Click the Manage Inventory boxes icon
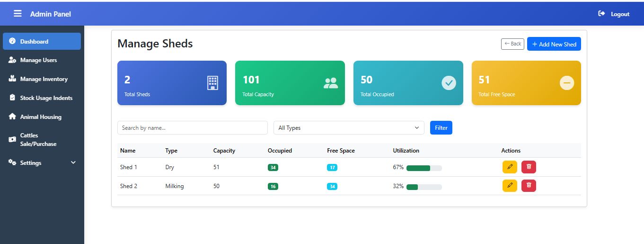 click(12, 79)
